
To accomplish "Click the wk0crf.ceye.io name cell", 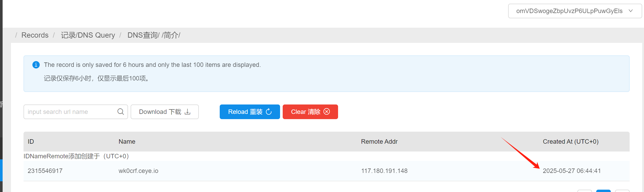I will (x=138, y=171).
